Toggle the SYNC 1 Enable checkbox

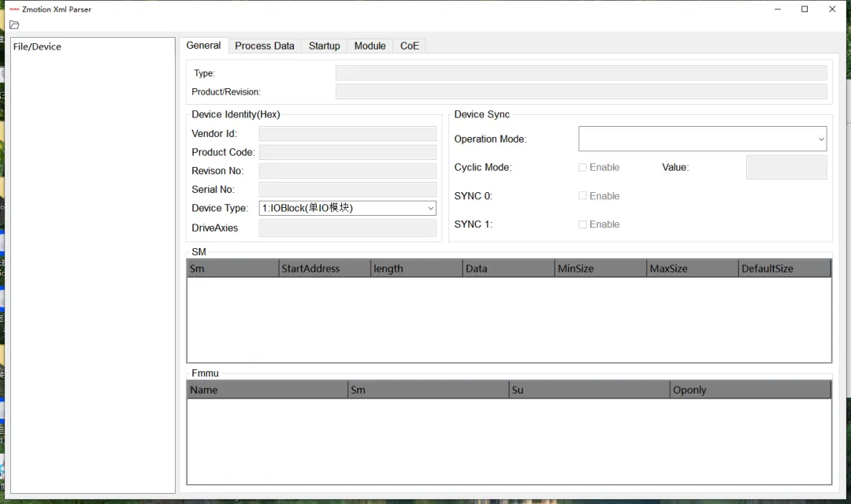[x=582, y=224]
